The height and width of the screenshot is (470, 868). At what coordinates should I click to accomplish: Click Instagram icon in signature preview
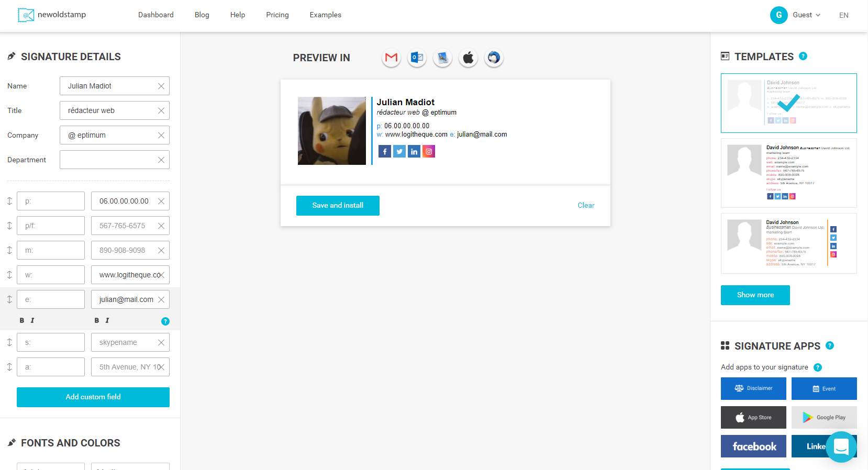(429, 151)
